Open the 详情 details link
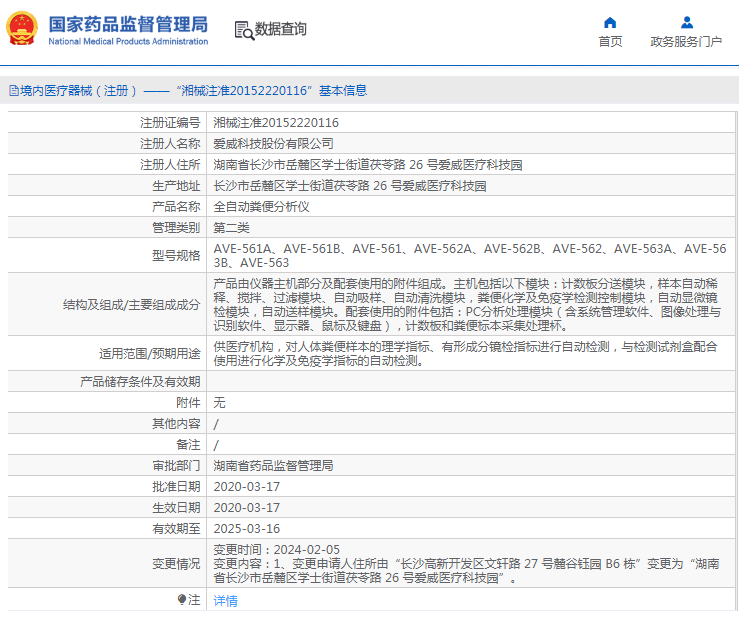Viewport: 739px width, 618px height. [x=225, y=601]
